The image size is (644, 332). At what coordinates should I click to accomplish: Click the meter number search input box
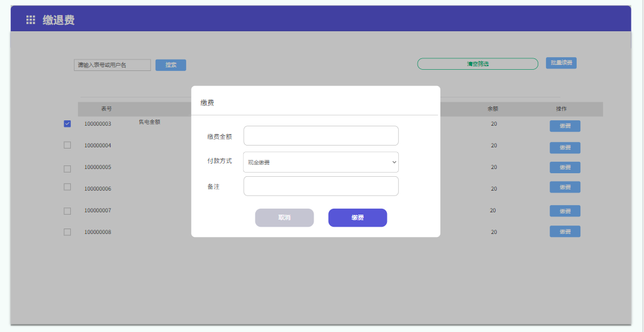112,65
